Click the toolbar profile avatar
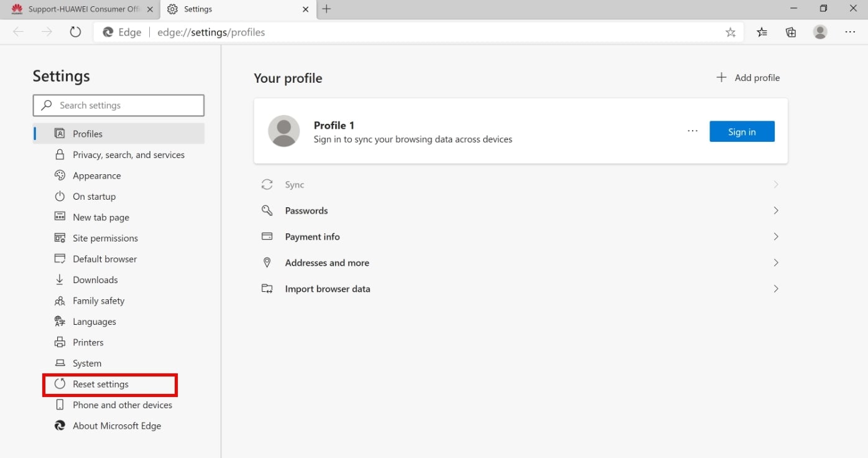This screenshot has width=868, height=458. point(820,32)
